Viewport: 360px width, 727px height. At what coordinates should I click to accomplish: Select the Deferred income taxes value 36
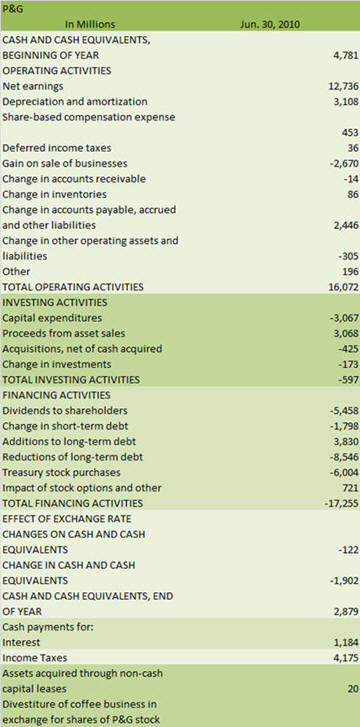(354, 147)
